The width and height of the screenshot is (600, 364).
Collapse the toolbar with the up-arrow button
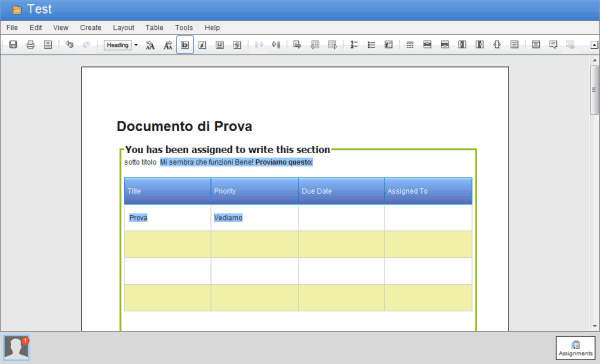click(594, 45)
